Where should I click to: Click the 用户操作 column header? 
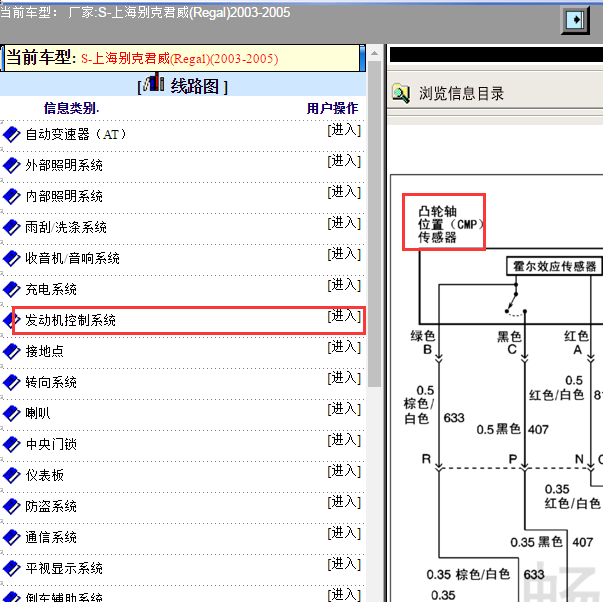click(332, 108)
